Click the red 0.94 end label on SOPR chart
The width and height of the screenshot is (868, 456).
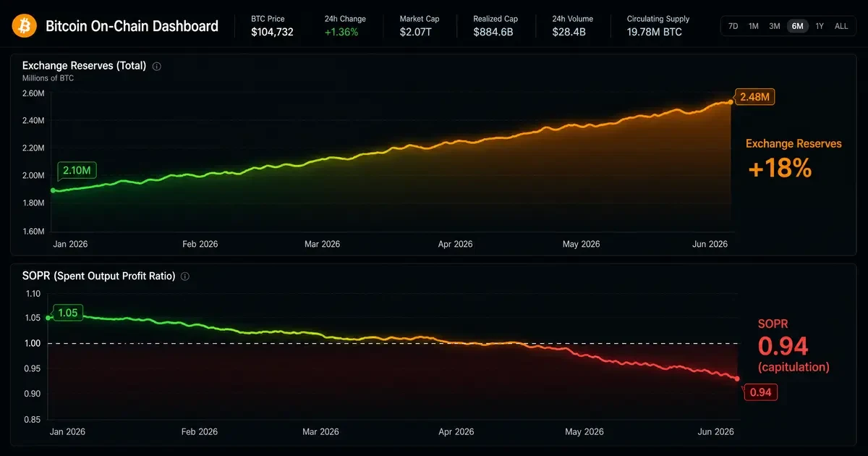pyautogui.click(x=760, y=392)
